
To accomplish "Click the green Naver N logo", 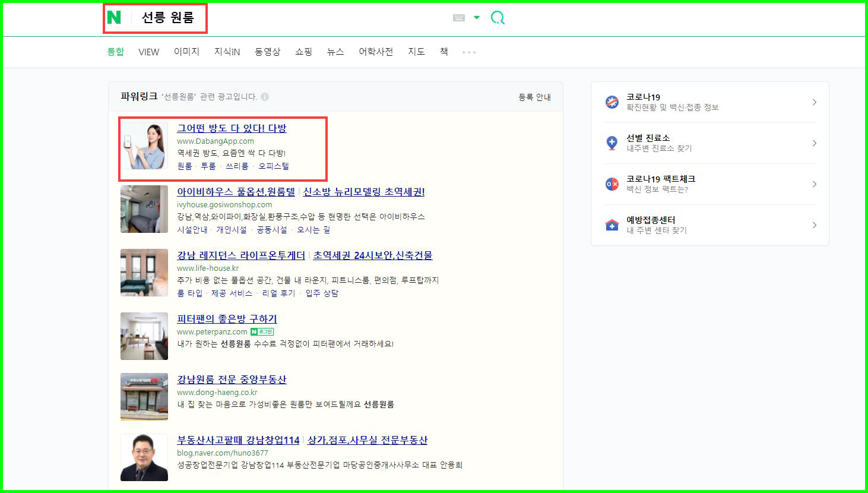I will (114, 17).
